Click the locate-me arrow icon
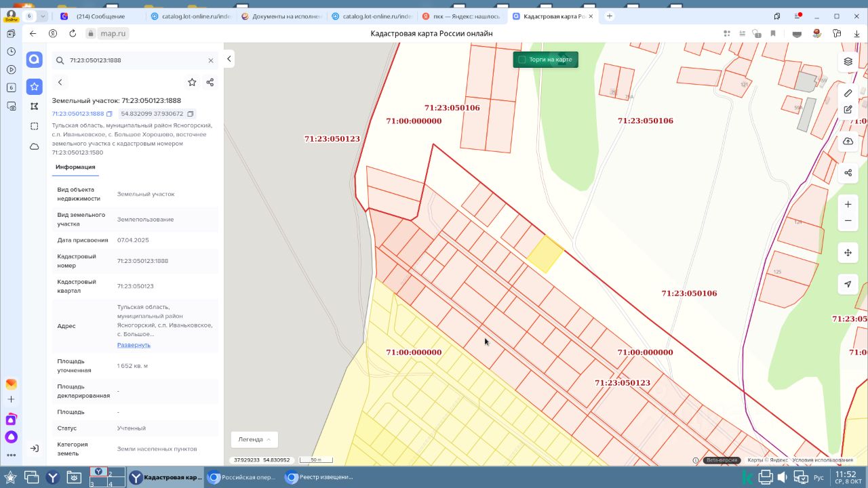The height and width of the screenshot is (488, 868). (848, 284)
